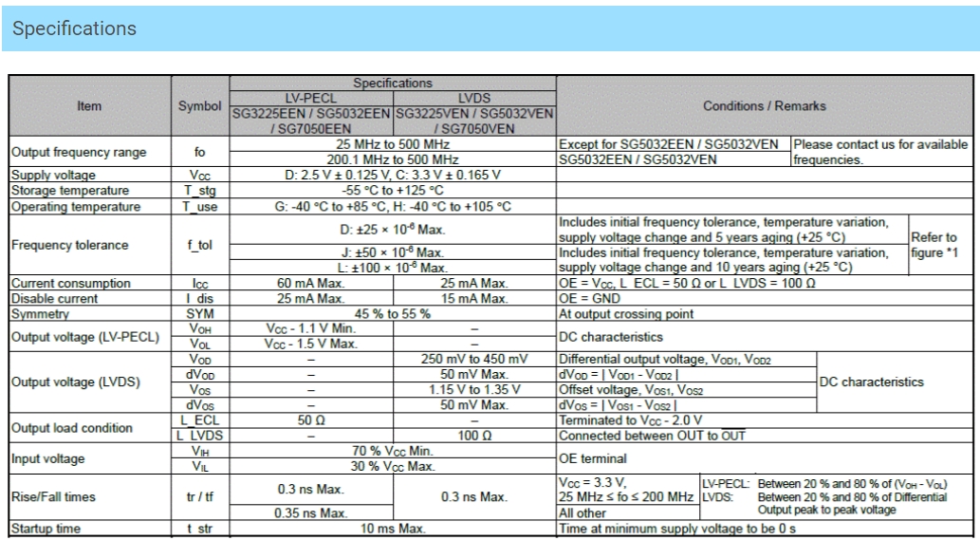Image resolution: width=980 pixels, height=540 pixels.
Task: Click the 'L: ±100 × 10-6 Max.' cell
Action: pyautogui.click(x=393, y=268)
